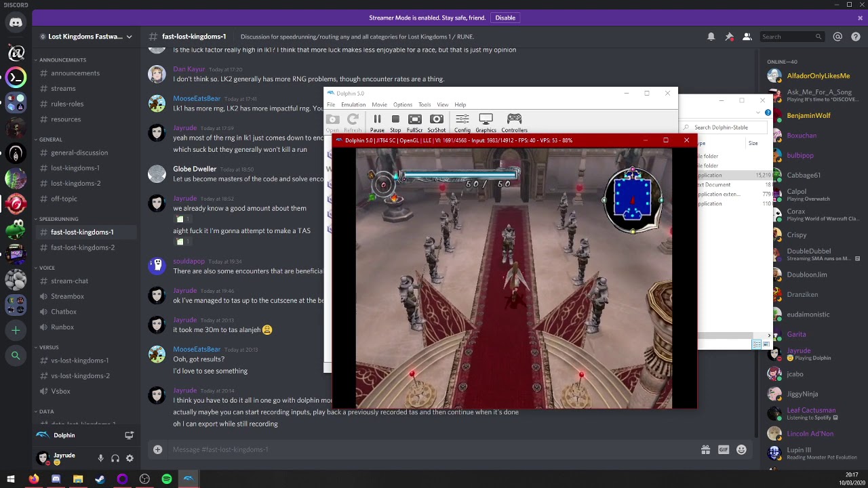Dismiss the Streamer Mode banner with X
The image size is (868, 488).
[x=860, y=18]
